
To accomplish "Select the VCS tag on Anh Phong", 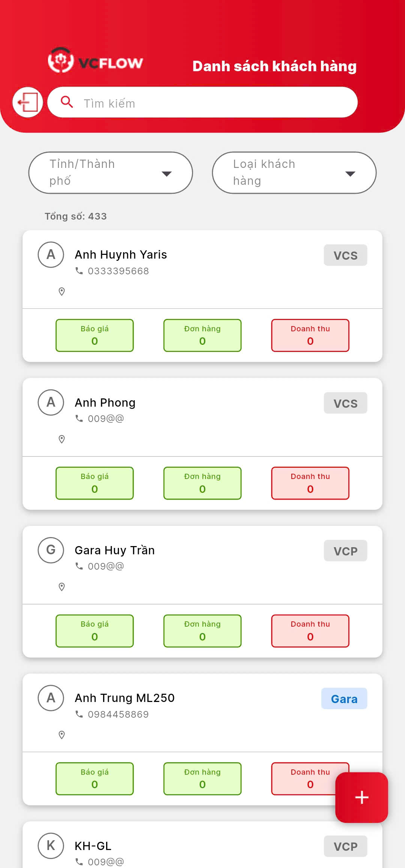I will (x=345, y=403).
